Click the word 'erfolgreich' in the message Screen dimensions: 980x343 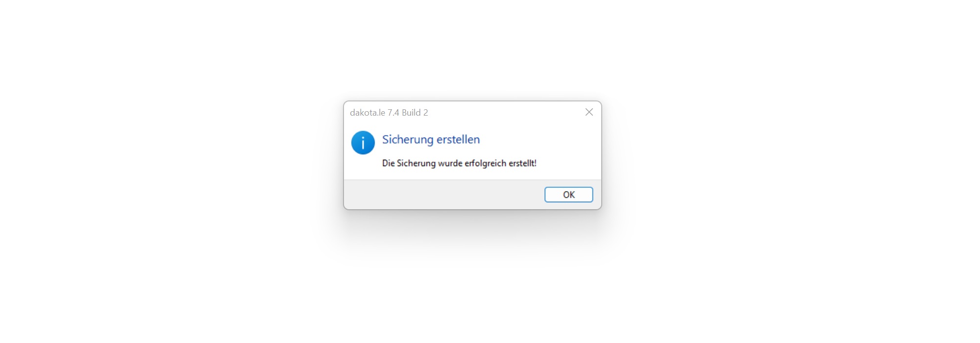coord(485,163)
